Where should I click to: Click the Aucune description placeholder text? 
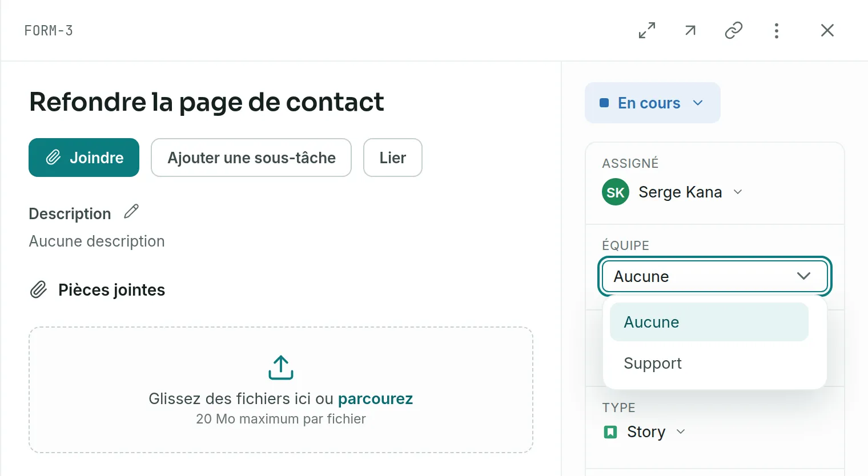(97, 241)
